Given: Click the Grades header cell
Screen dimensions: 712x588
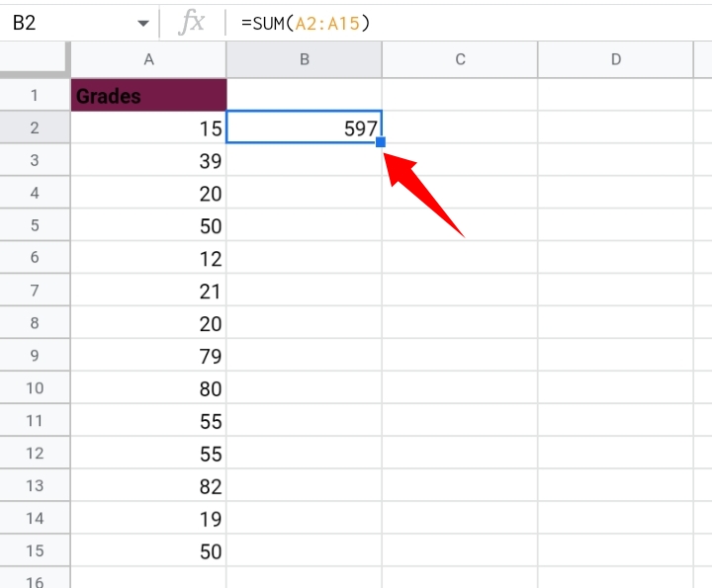Looking at the screenshot, I should tap(148, 95).
